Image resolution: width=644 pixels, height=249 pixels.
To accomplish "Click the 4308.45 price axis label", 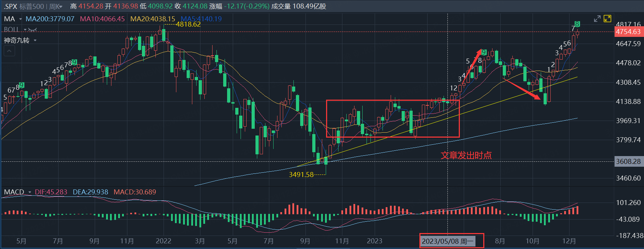I will (x=628, y=82).
